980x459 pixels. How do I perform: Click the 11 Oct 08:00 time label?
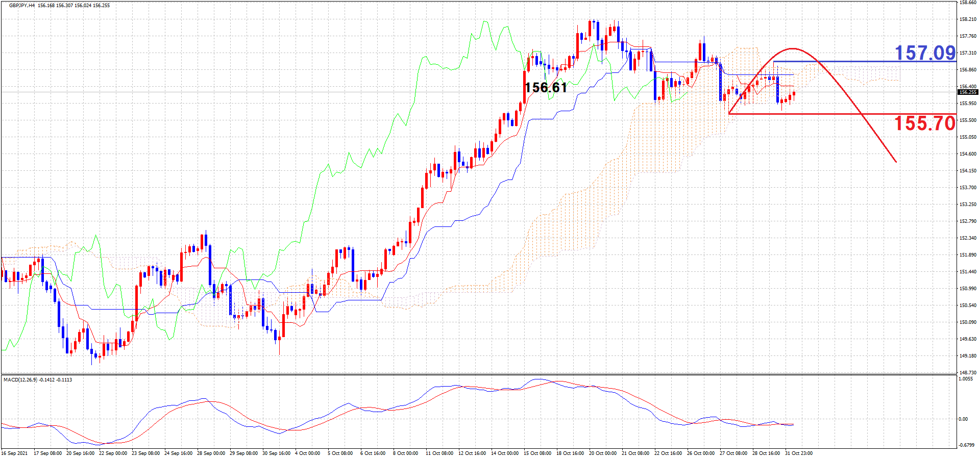tap(439, 453)
